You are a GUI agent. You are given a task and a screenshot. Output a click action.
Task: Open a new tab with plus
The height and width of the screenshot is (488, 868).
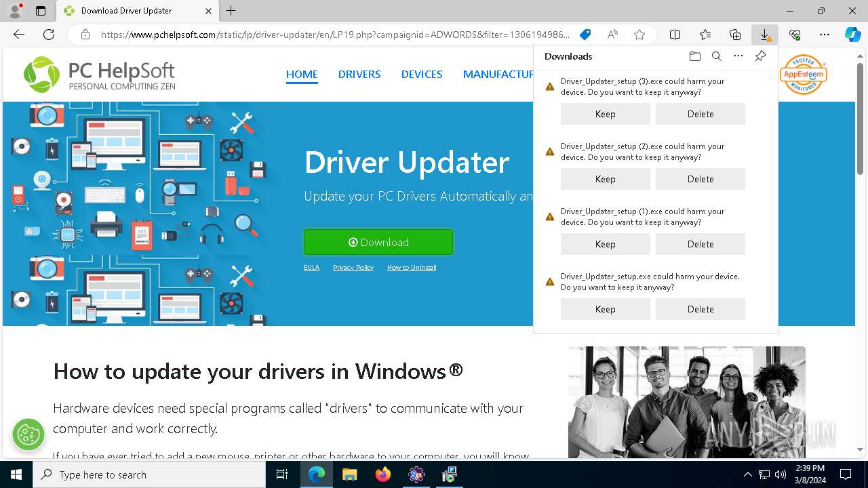coord(231,11)
